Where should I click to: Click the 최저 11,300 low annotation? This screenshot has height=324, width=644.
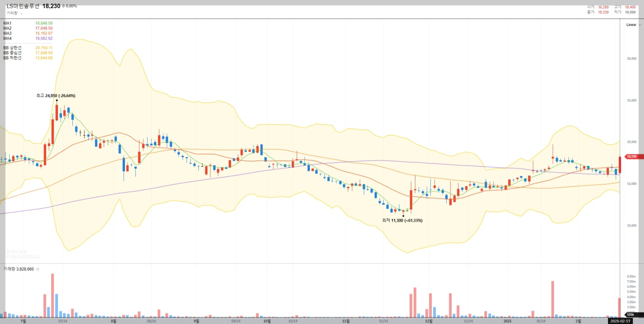[402, 220]
